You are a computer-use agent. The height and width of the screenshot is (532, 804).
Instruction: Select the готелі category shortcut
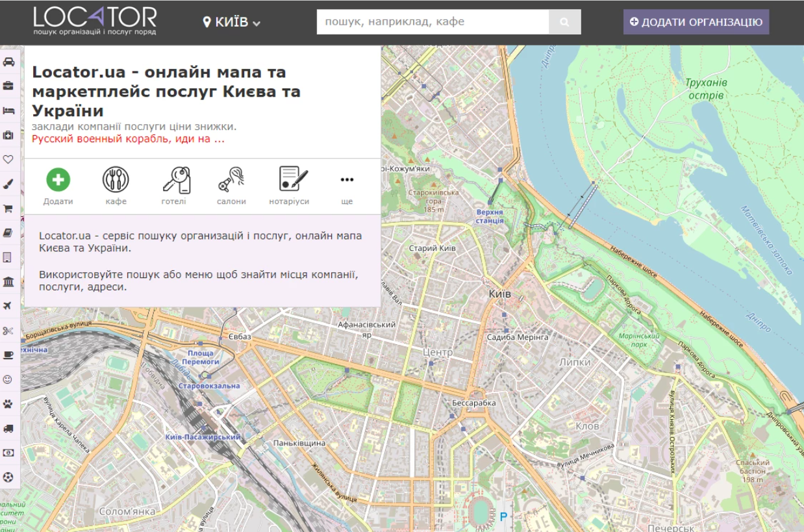pyautogui.click(x=174, y=186)
